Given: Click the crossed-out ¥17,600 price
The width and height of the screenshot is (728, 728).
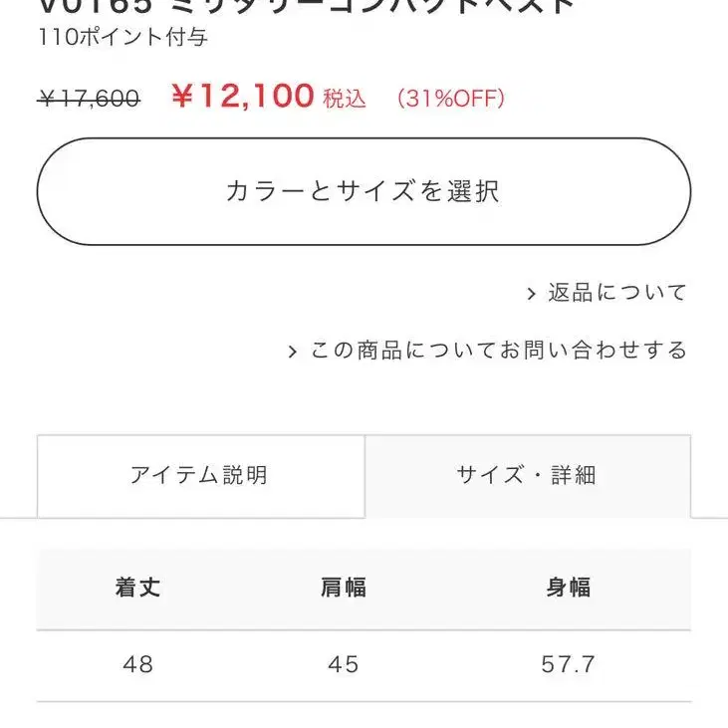Looking at the screenshot, I should tap(89, 99).
